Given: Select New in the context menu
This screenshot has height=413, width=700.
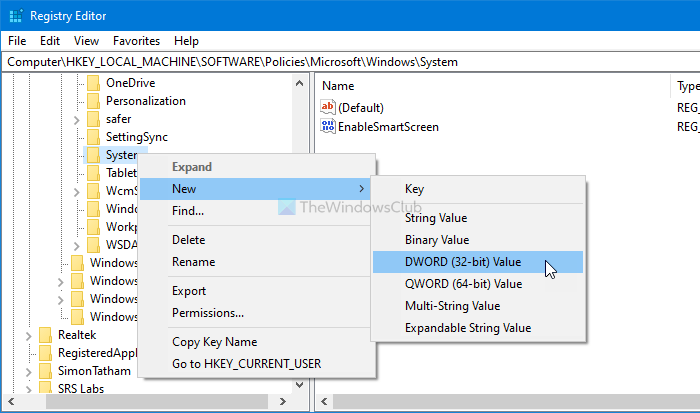Looking at the screenshot, I should point(255,189).
